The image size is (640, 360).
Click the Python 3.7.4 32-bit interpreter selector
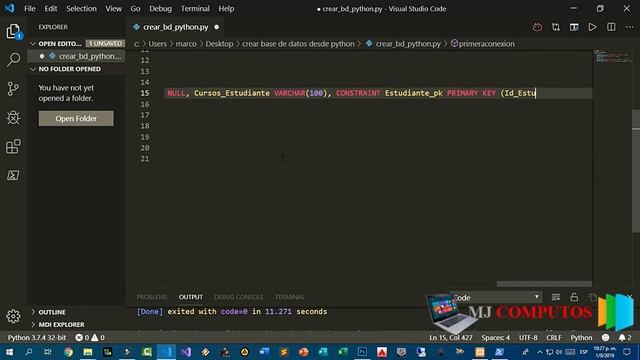37,338
